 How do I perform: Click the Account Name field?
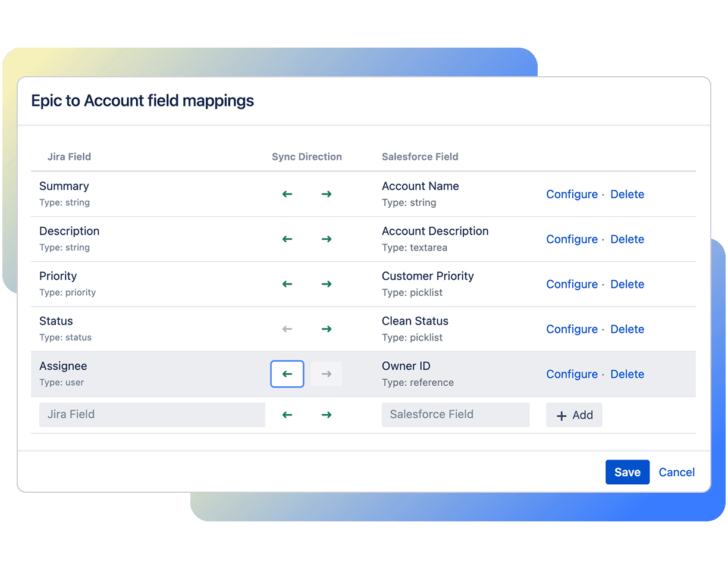pyautogui.click(x=421, y=186)
